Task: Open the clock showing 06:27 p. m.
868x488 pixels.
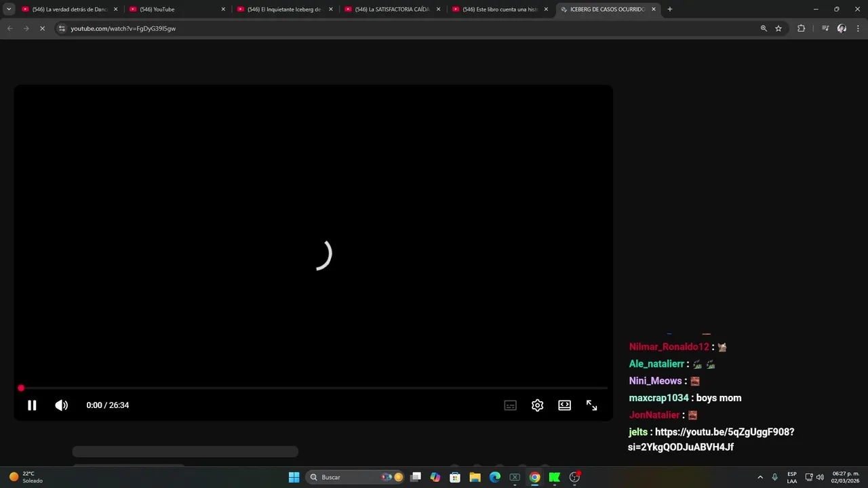Action: (x=846, y=477)
